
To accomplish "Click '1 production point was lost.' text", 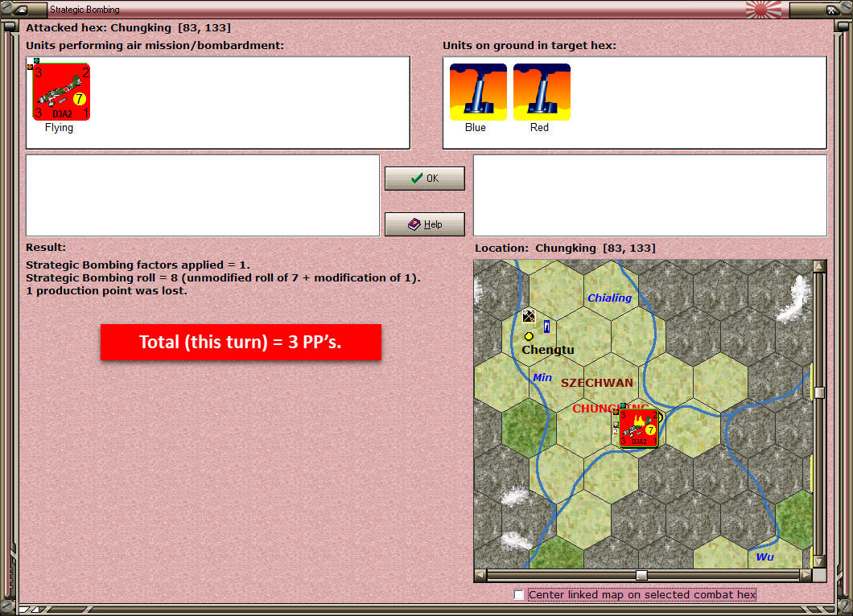I will (106, 291).
